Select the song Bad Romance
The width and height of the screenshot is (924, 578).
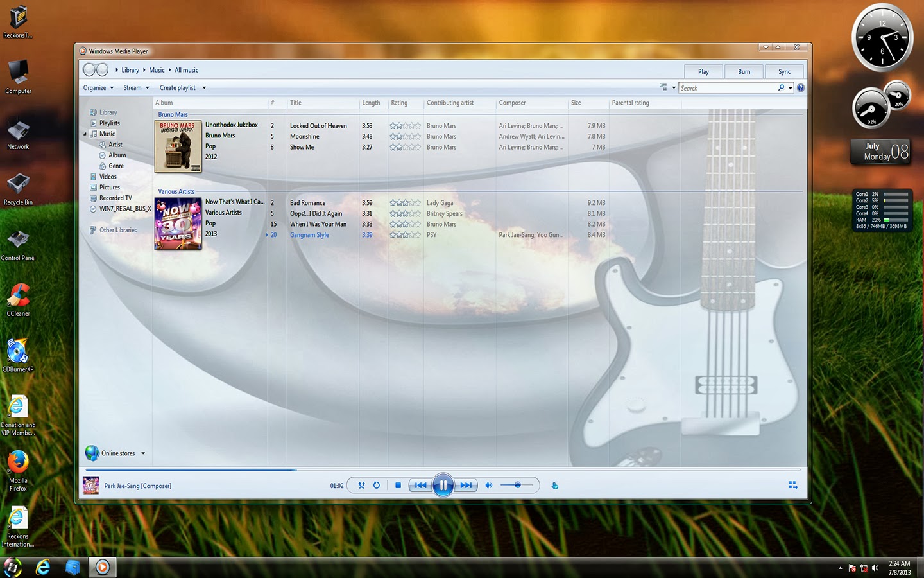coord(307,203)
